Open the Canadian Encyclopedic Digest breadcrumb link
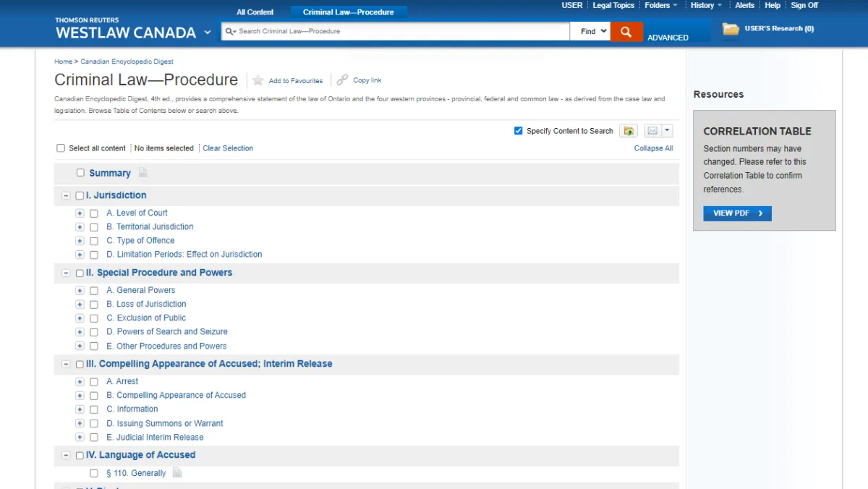This screenshot has width=868, height=489. tap(127, 61)
